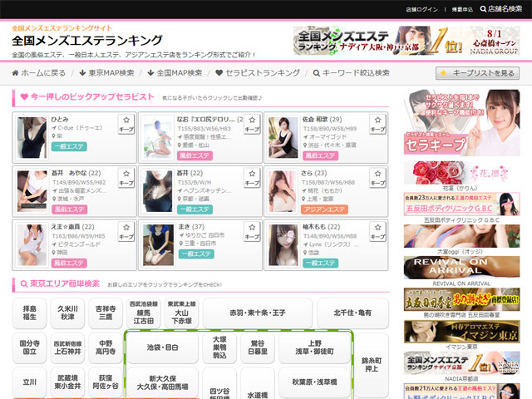Open 全国MAP検索 menu item
532x399 pixels.
175,73
